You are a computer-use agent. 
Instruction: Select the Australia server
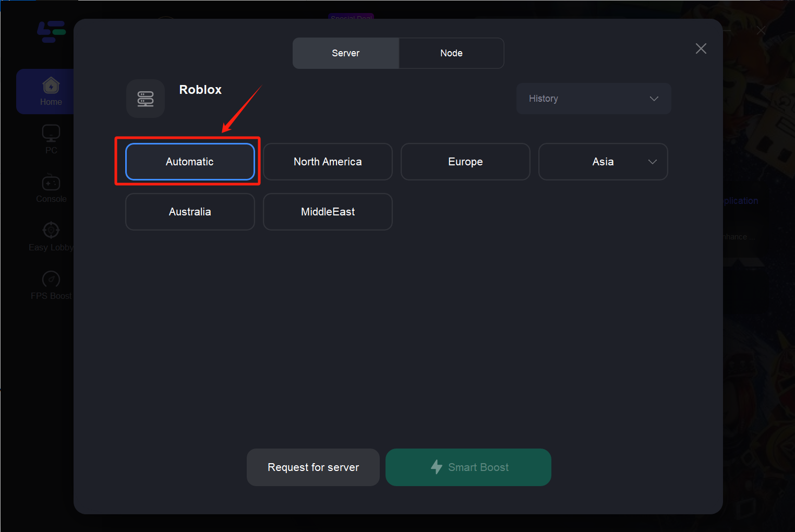click(189, 212)
